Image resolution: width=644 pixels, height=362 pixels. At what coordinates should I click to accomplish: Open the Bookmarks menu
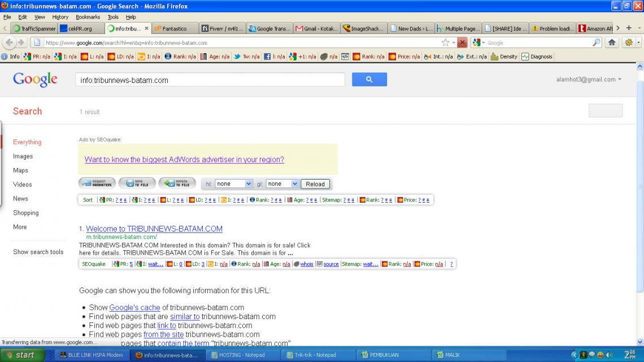pos(88,17)
